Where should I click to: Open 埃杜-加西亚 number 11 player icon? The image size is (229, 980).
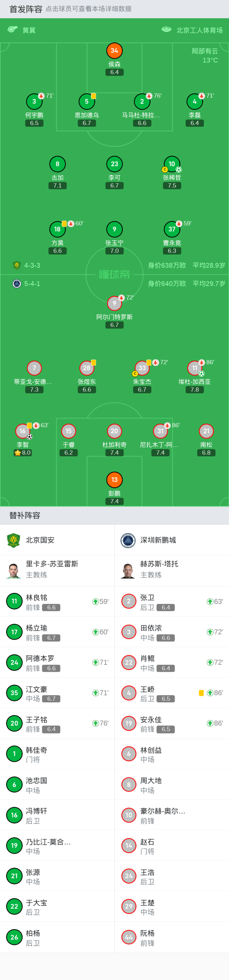pyautogui.click(x=194, y=368)
